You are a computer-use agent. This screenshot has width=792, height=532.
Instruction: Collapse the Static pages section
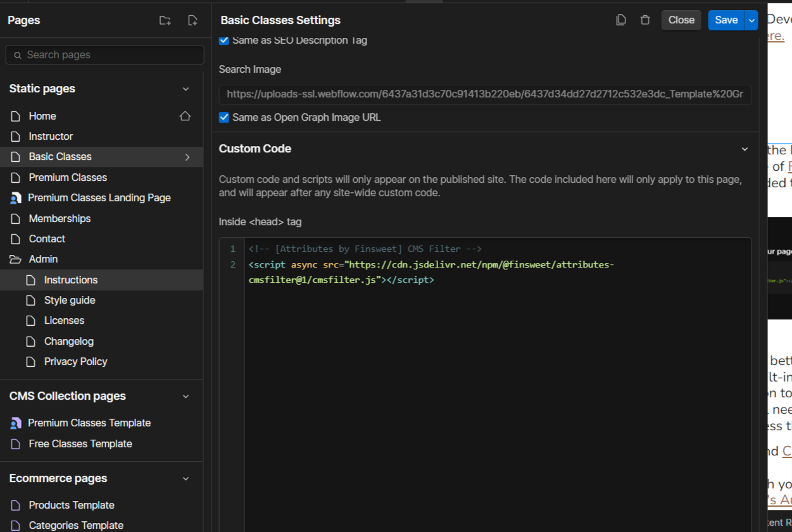click(185, 89)
